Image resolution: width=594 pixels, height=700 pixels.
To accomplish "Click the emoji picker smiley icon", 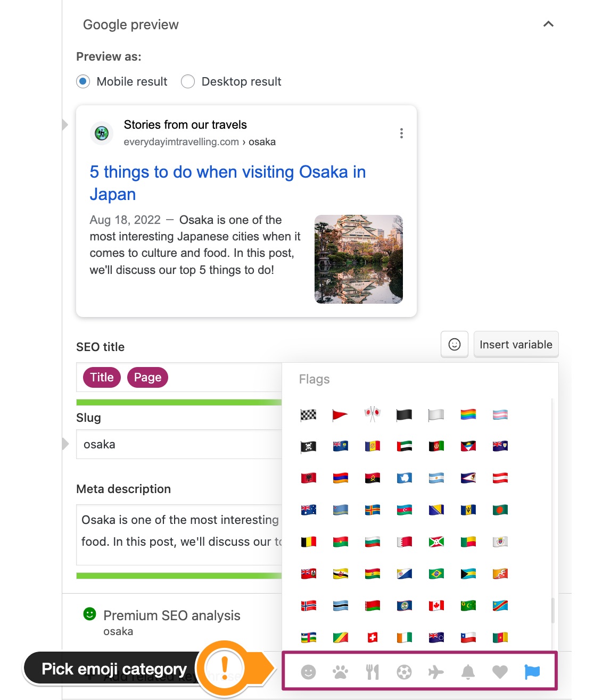I will [454, 344].
